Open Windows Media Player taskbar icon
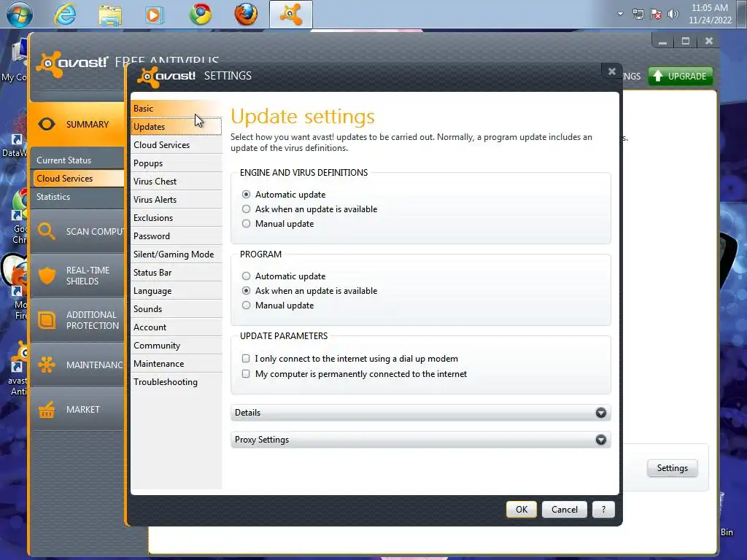747x560 pixels. coord(153,15)
